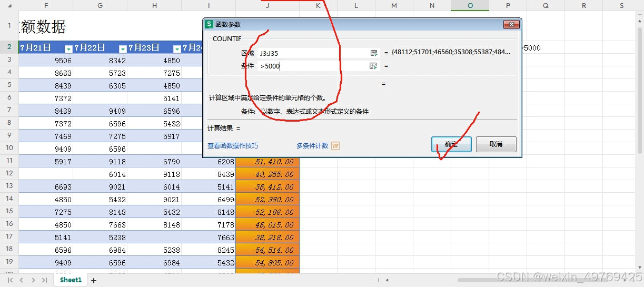Viewport: 644px width, 287px height.
Task: Select column K header
Action: [319, 5]
